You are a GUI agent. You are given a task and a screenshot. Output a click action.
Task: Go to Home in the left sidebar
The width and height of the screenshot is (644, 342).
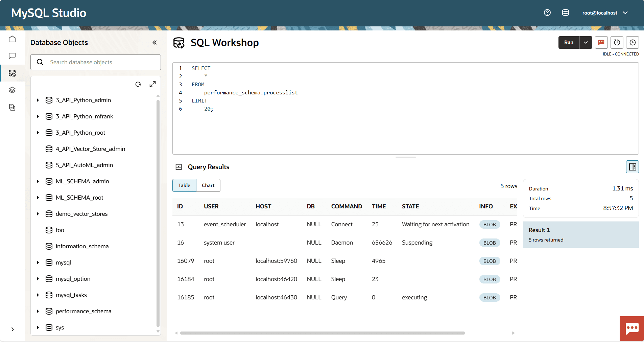12,39
